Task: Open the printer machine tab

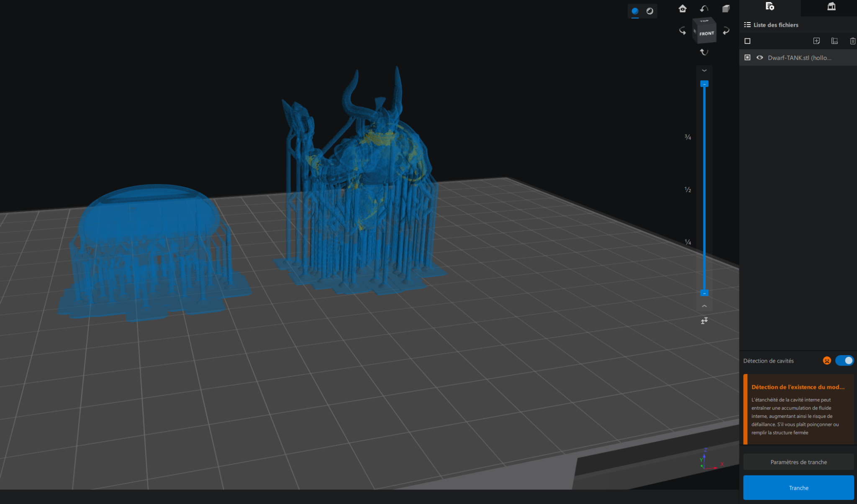Action: pyautogui.click(x=831, y=7)
